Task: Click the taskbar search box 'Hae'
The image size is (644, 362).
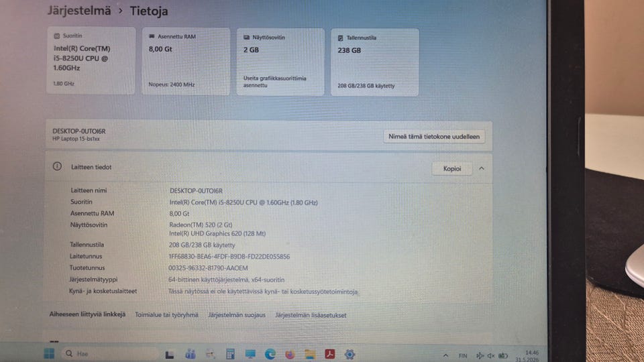Action: point(110,353)
